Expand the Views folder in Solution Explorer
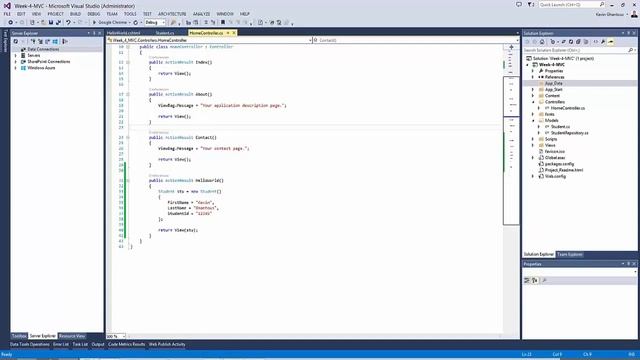The height and width of the screenshot is (360, 640). pyautogui.click(x=533, y=145)
